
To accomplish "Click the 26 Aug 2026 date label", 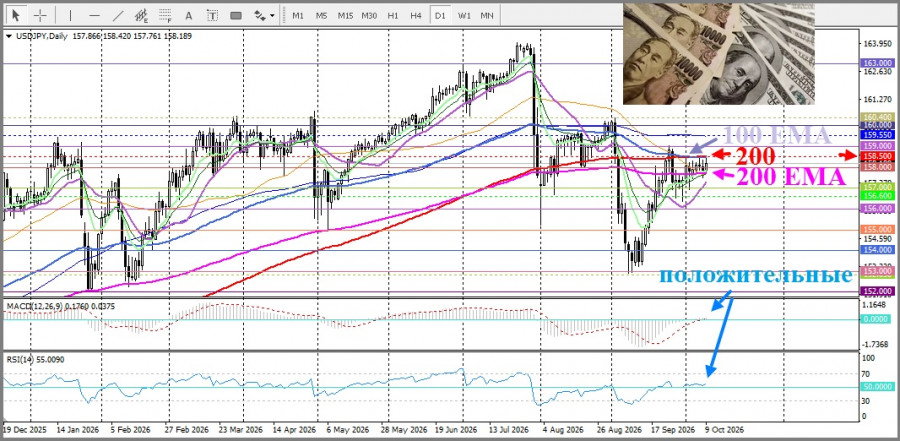I will pyautogui.click(x=619, y=429).
